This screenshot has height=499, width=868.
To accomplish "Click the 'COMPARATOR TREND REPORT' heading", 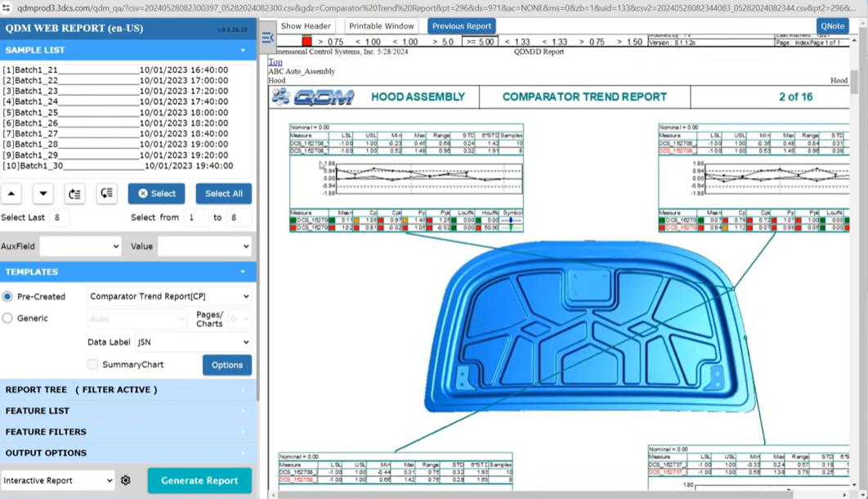I will [x=584, y=97].
